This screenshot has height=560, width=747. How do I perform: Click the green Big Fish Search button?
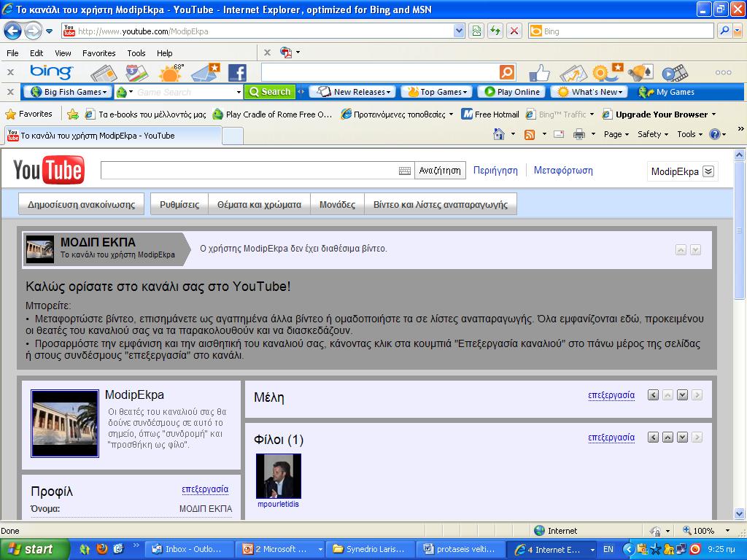tap(270, 92)
